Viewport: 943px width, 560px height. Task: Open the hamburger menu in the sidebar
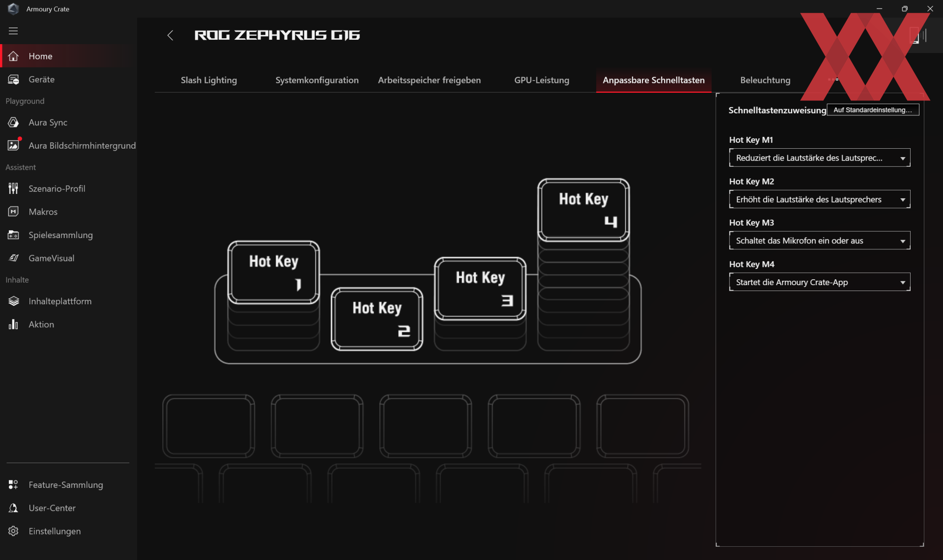pyautogui.click(x=13, y=31)
